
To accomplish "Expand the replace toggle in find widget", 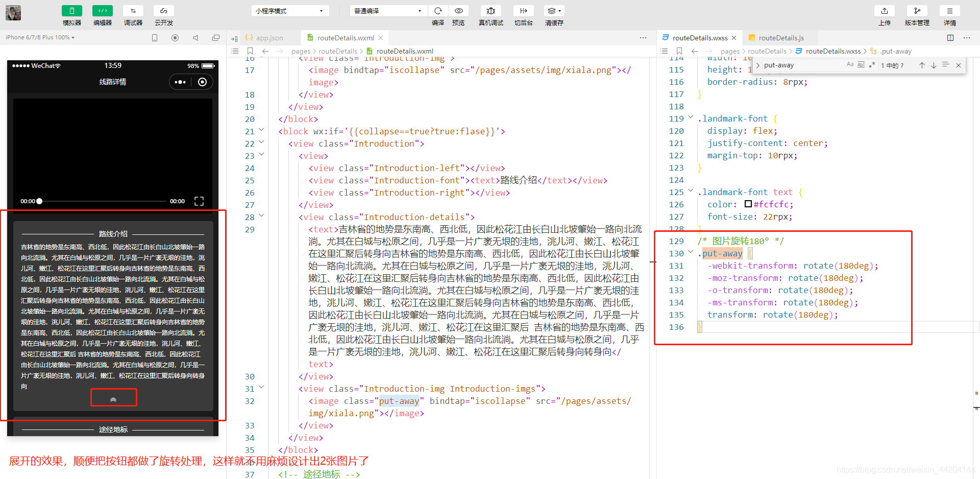I will coord(757,65).
